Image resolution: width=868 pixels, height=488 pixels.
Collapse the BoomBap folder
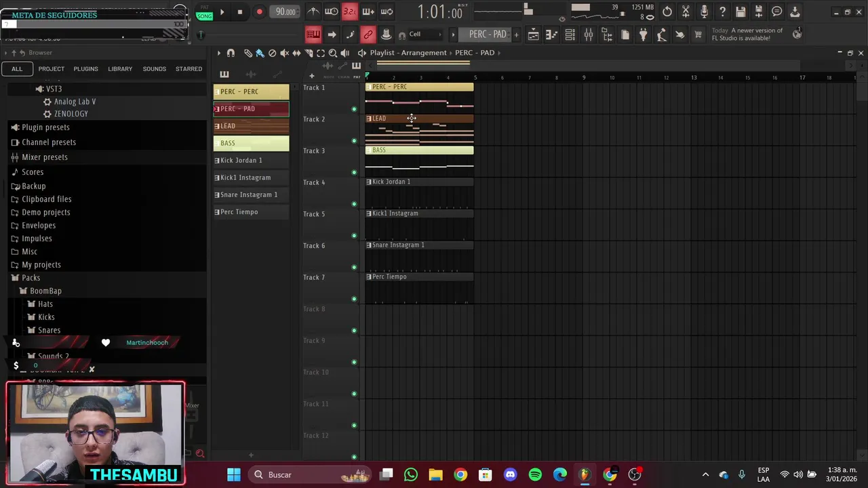pyautogui.click(x=45, y=291)
